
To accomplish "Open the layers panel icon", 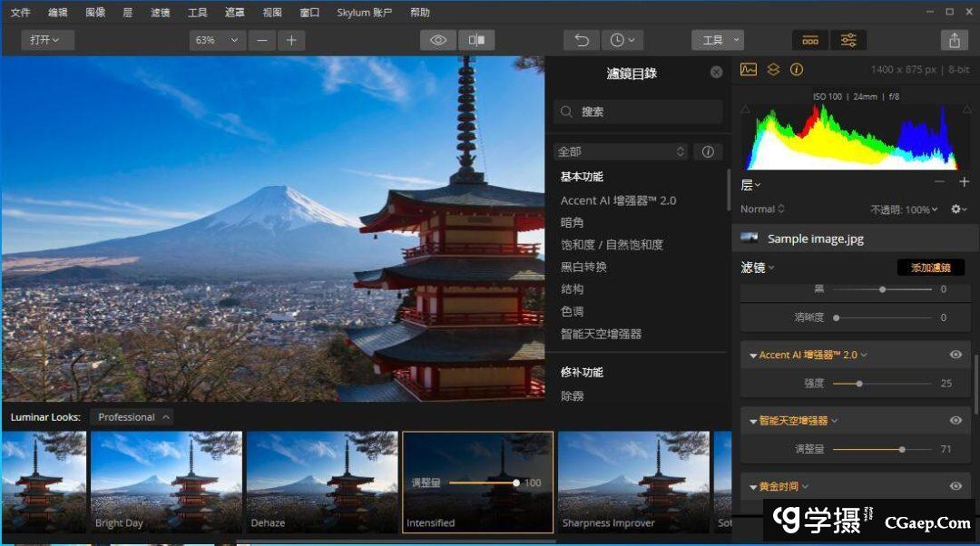I will [773, 69].
